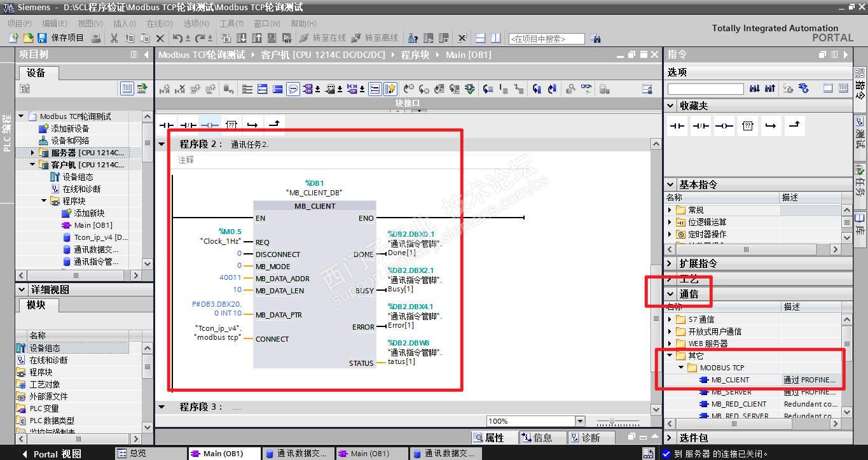868x460 pixels.
Task: Click the redo arrow in the toolbar
Action: click(200, 38)
